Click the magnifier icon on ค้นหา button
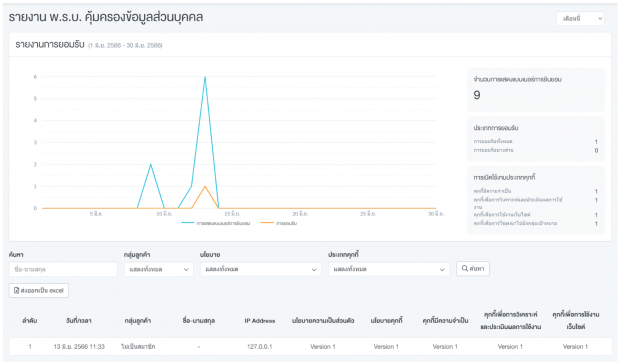Image resolution: width=620 pixels, height=362 pixels. (x=465, y=268)
